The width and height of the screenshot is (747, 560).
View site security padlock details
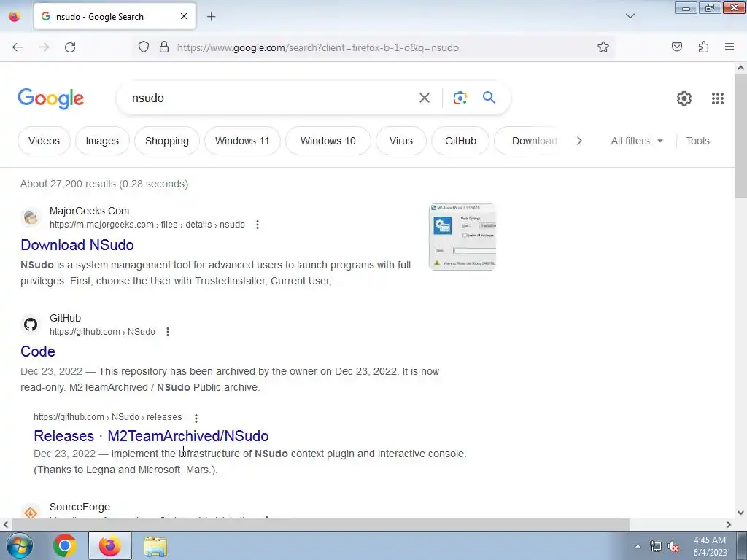[x=164, y=47]
